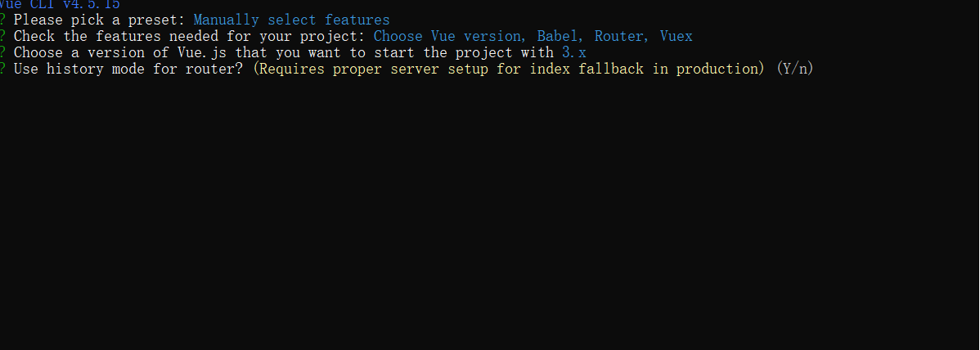
Task: Click the green question mark before 'Check the features'
Action: (x=2, y=36)
